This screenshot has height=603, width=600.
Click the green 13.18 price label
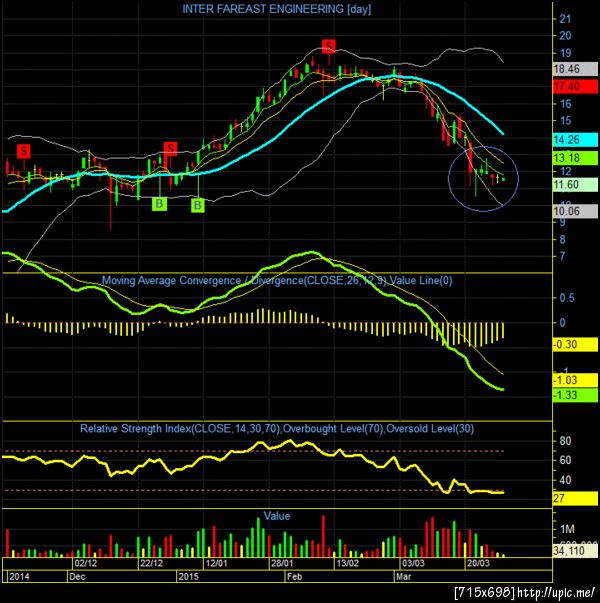point(575,158)
